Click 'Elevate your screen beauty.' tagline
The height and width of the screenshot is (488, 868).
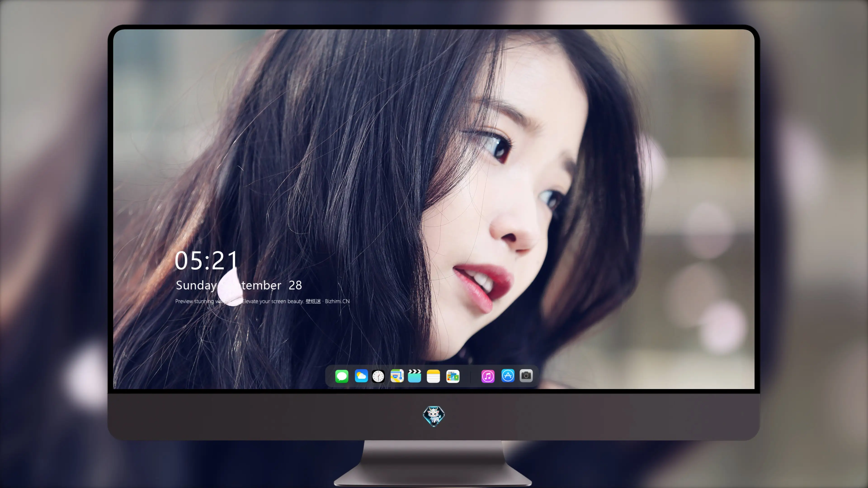tap(273, 301)
